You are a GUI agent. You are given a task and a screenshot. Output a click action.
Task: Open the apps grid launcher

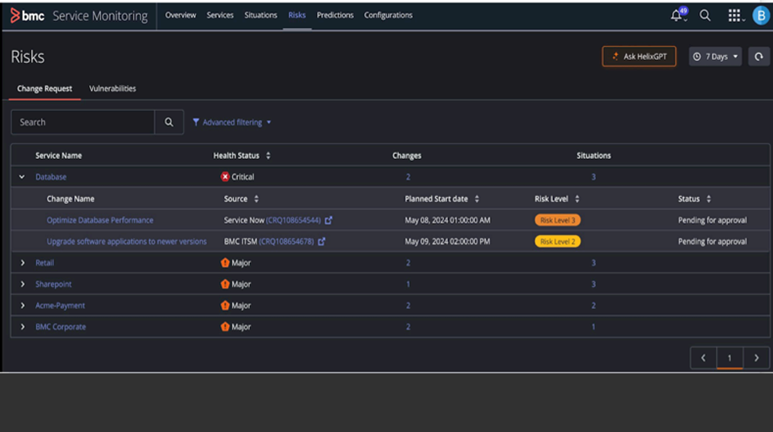(x=734, y=16)
